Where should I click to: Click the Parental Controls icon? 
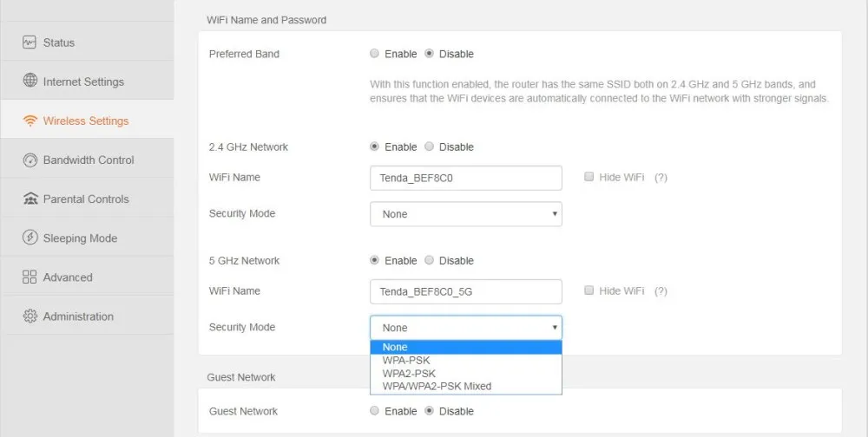coord(30,199)
